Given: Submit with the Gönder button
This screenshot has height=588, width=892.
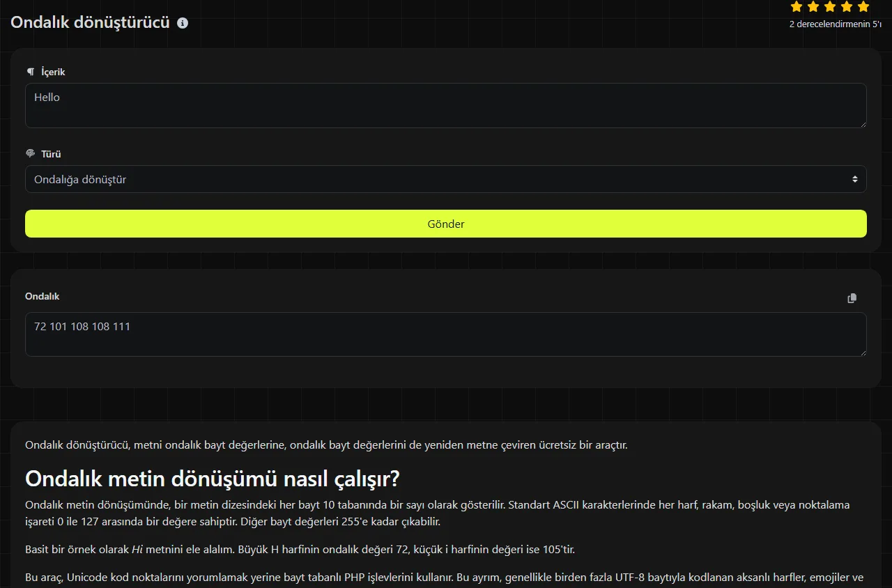Looking at the screenshot, I should click(446, 224).
